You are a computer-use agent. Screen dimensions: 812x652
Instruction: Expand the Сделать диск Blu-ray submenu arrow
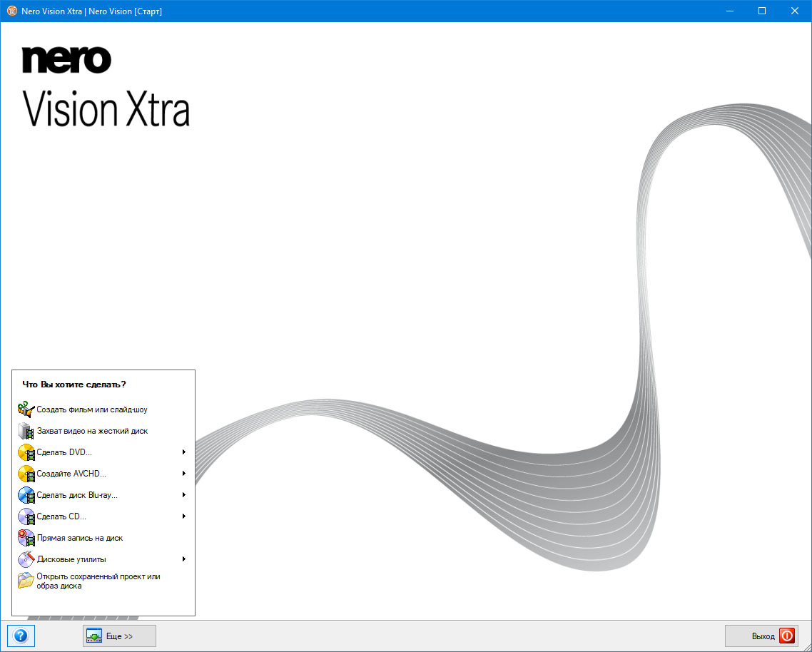[x=184, y=495]
